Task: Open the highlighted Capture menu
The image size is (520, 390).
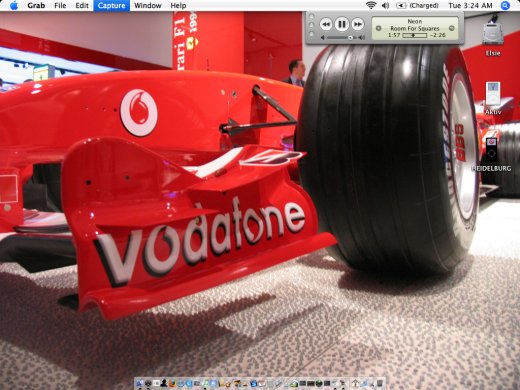Action: tap(111, 5)
